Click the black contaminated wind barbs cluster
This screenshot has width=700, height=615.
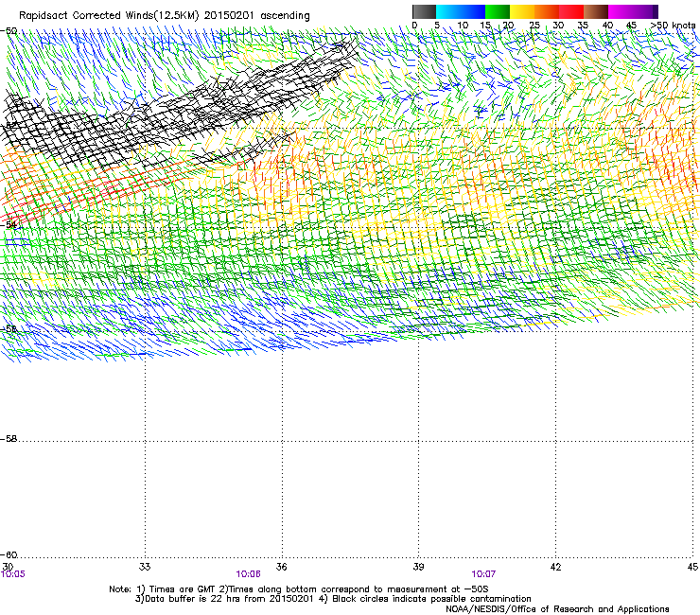pyautogui.click(x=179, y=107)
